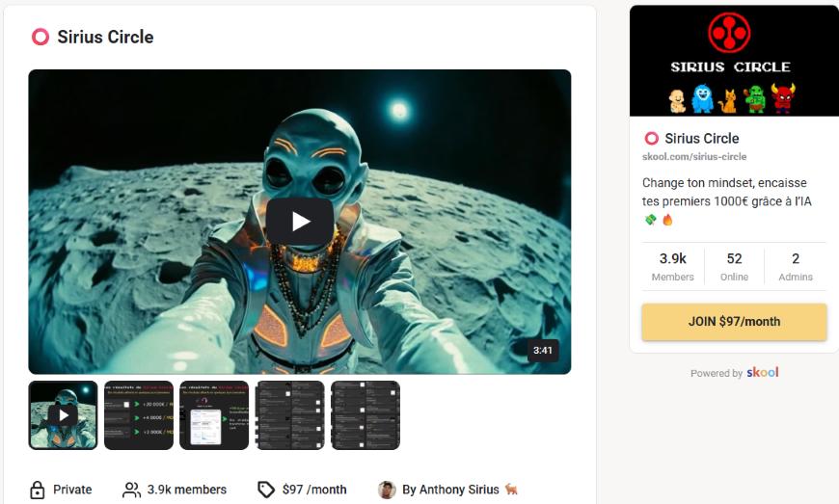
Task: Click the Sirius Circle logo in the sidebar banner
Action: click(730, 35)
